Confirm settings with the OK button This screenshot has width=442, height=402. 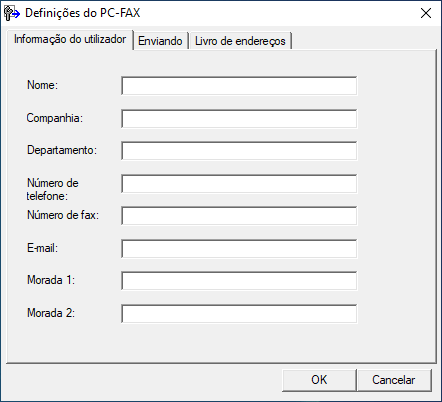point(319,380)
